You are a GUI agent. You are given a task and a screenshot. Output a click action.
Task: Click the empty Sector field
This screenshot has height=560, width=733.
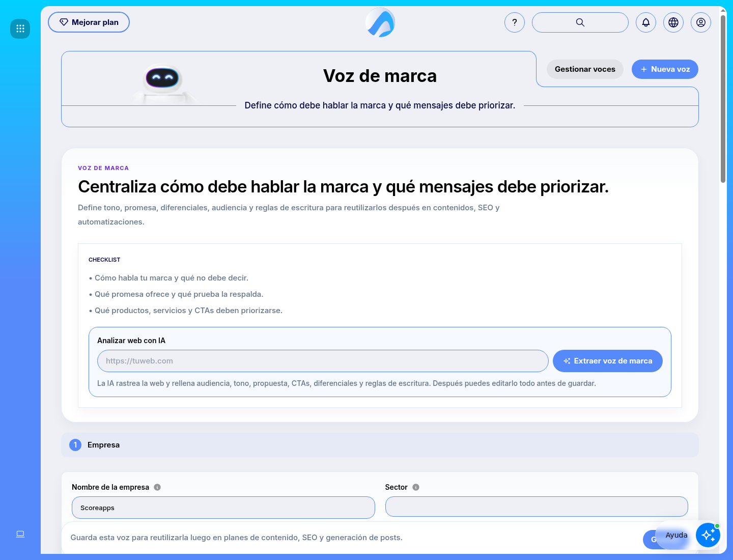[x=537, y=507]
